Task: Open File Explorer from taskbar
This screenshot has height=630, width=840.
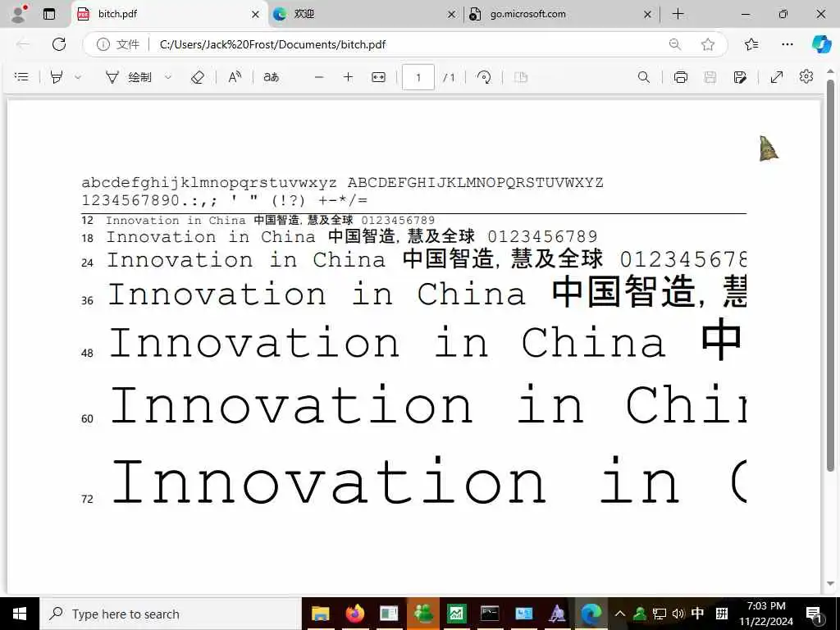Action: 321,614
